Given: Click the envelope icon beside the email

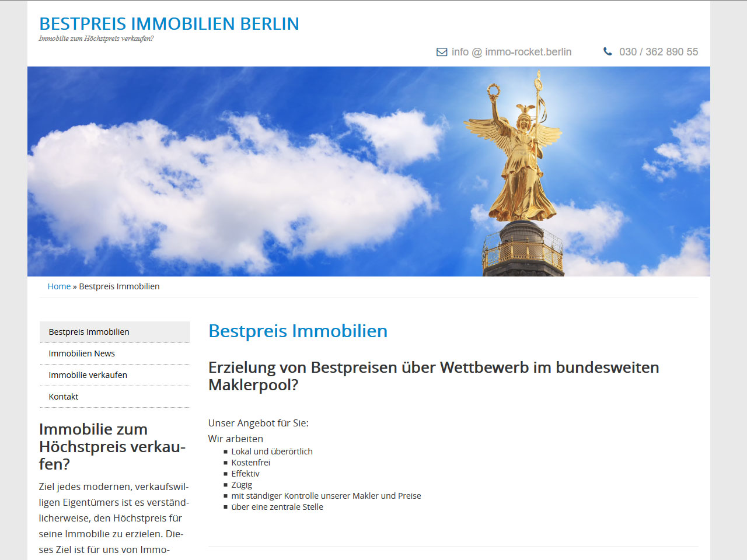Looking at the screenshot, I should coord(442,52).
